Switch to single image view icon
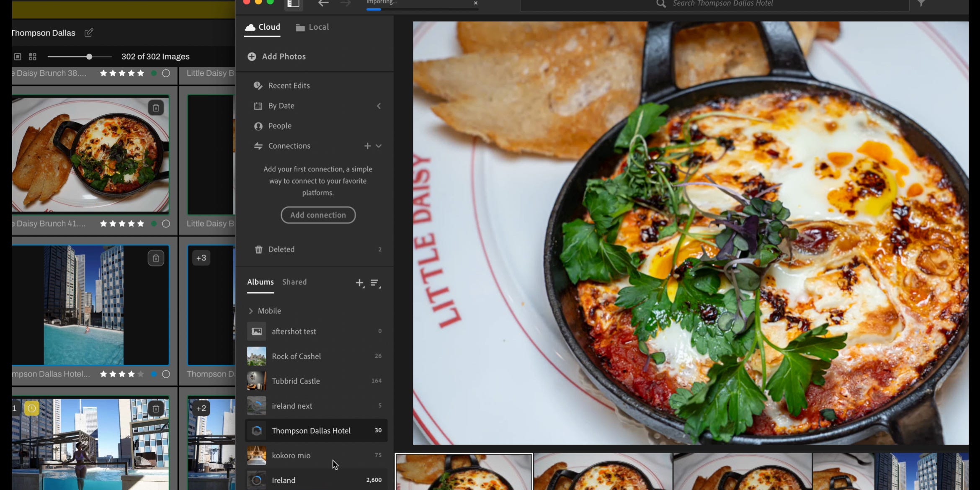 (18, 57)
